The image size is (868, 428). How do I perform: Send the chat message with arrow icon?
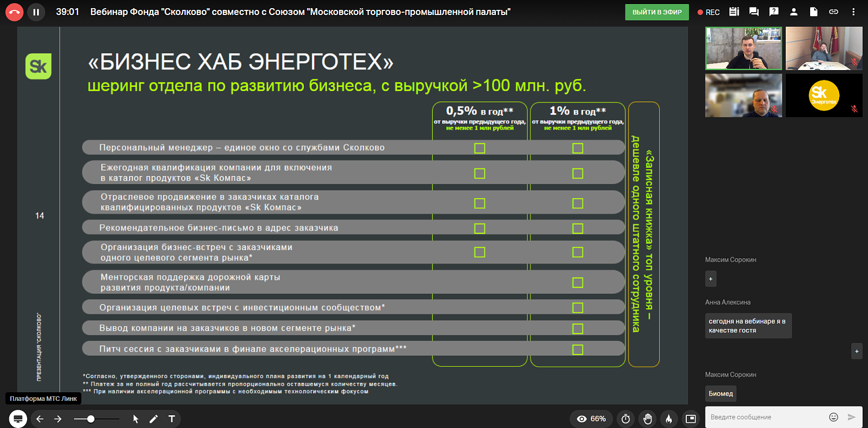click(x=851, y=417)
